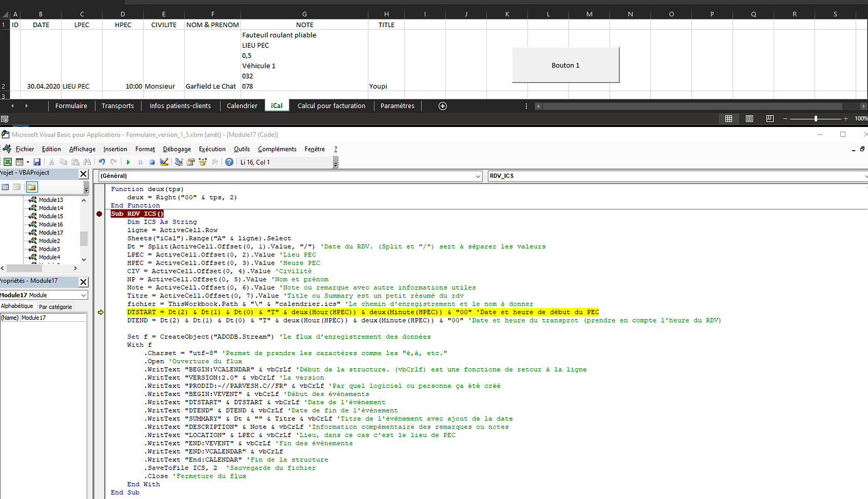Switch to Page Break Preview icon in Excel

click(770, 118)
